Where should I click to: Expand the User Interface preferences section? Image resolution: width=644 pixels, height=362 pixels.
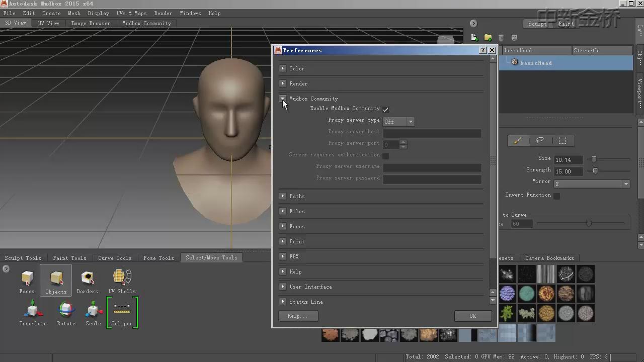tap(283, 287)
